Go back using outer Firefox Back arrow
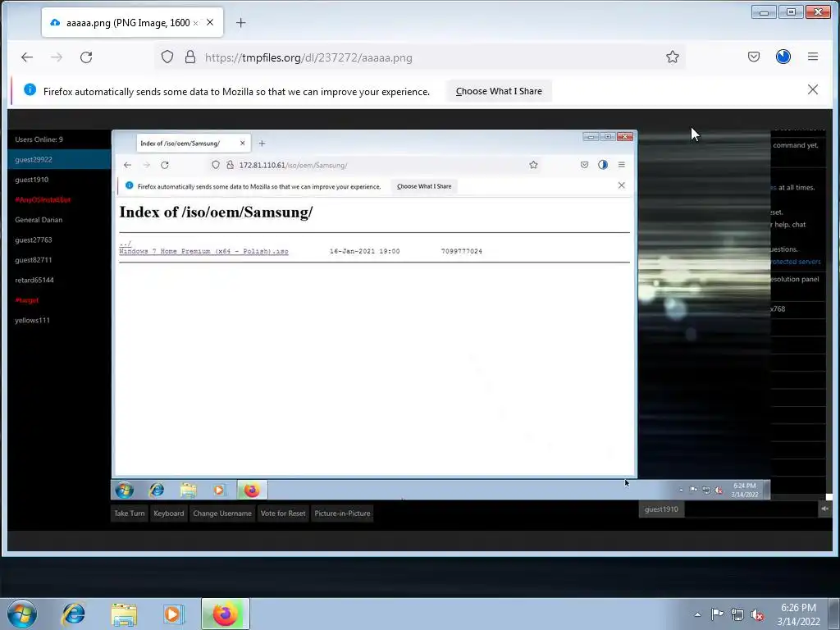840x630 pixels. (x=27, y=57)
